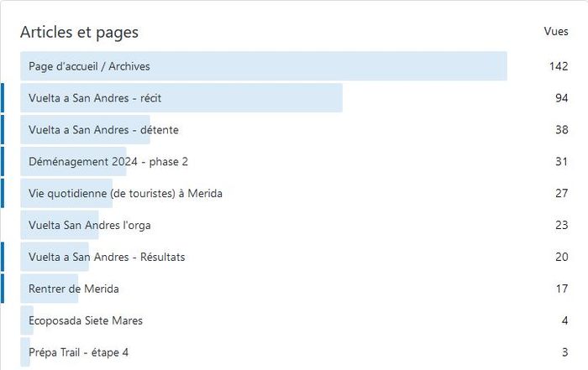Open "Vuelta a San Andres - récit" article
This screenshot has height=370, width=588.
pos(95,98)
